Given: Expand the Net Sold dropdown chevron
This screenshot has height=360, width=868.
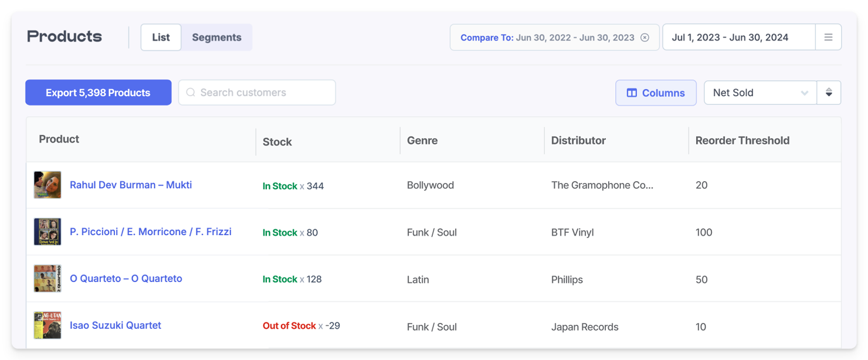Looking at the screenshot, I should [x=805, y=93].
